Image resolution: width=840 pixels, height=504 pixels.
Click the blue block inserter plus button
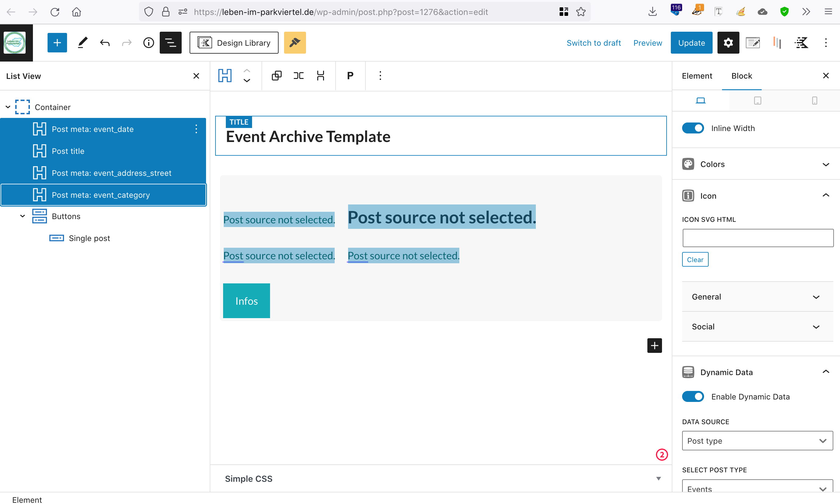[x=57, y=43]
